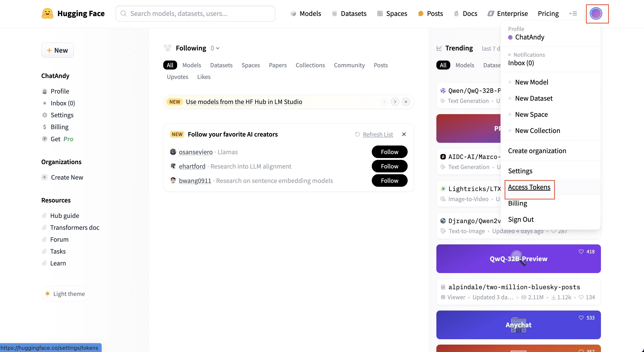
Task: Switch to Models tab in Following feed
Action: pyautogui.click(x=191, y=65)
